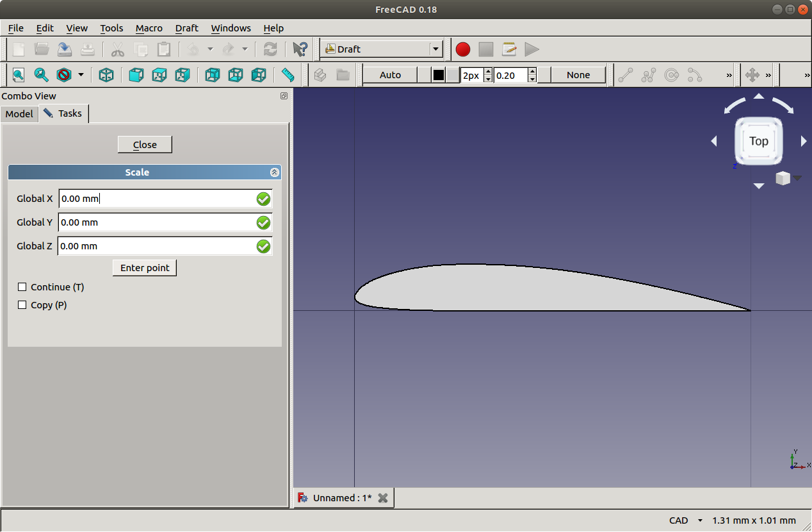Screen dimensions: 812x532
Task: Open the Edit menu
Action: pos(45,28)
